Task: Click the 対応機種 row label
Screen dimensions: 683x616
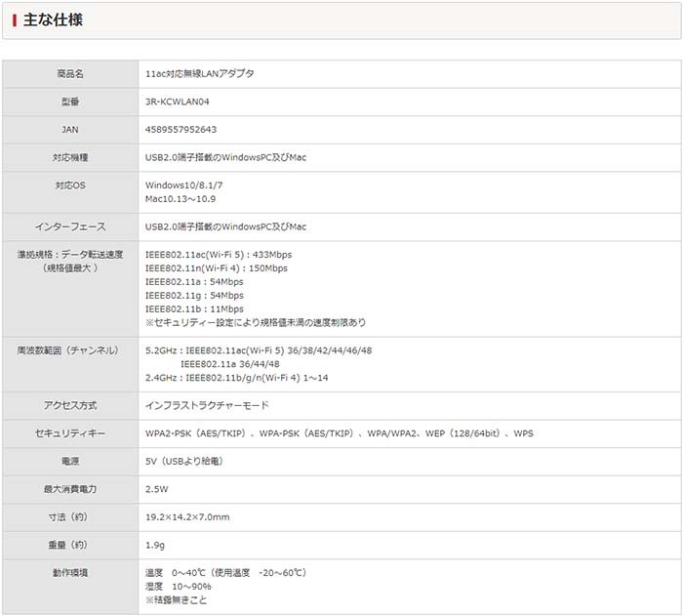Action: click(x=70, y=157)
